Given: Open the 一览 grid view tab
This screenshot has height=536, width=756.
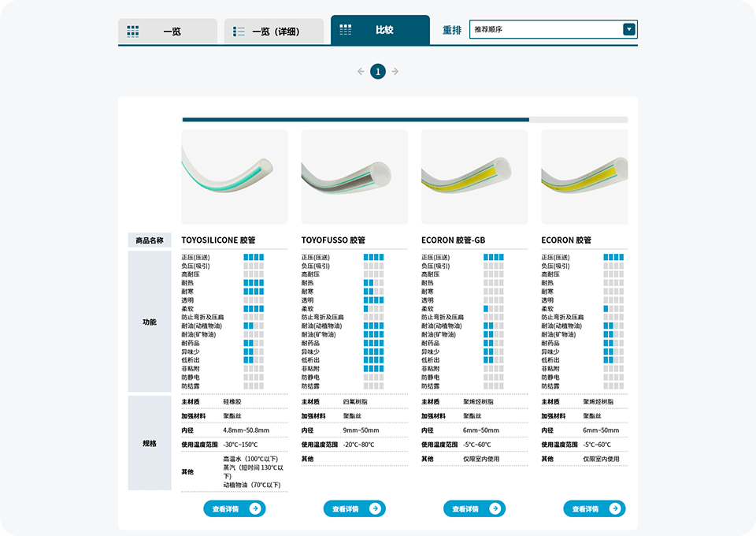Looking at the screenshot, I should 168,32.
